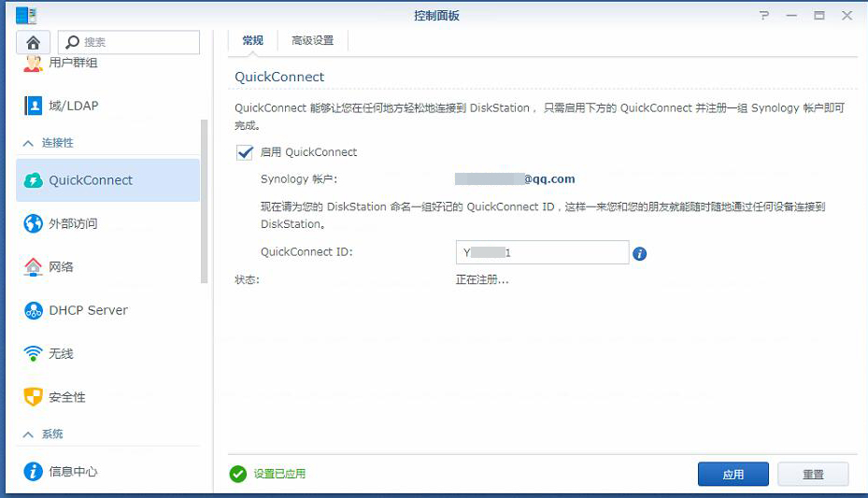Click the Domain/LDAP icon

click(x=34, y=106)
